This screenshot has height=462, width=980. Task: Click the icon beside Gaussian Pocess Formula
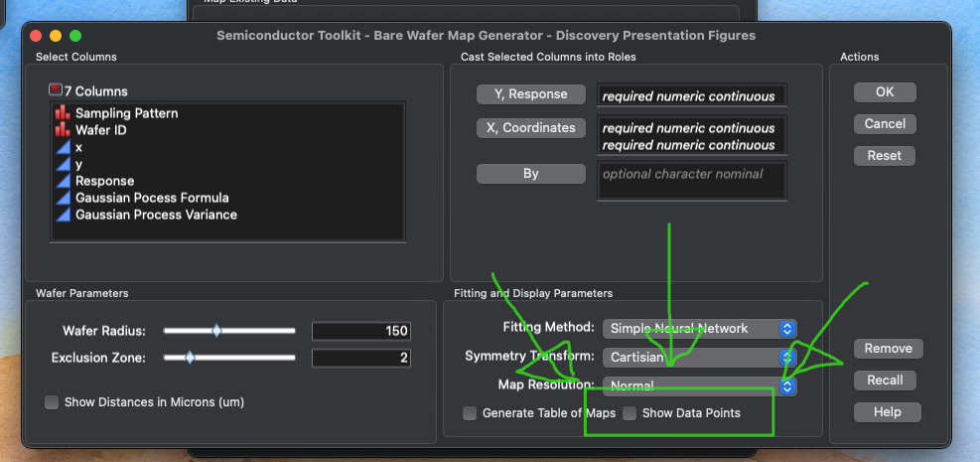coord(63,198)
